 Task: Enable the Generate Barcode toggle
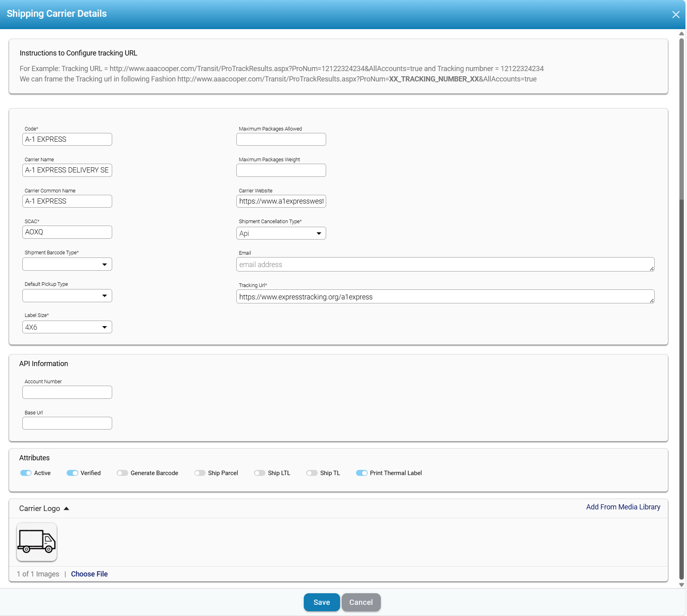click(122, 473)
